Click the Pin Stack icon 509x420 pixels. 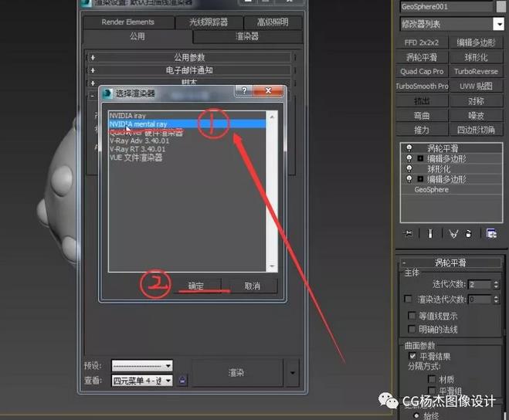(x=408, y=234)
